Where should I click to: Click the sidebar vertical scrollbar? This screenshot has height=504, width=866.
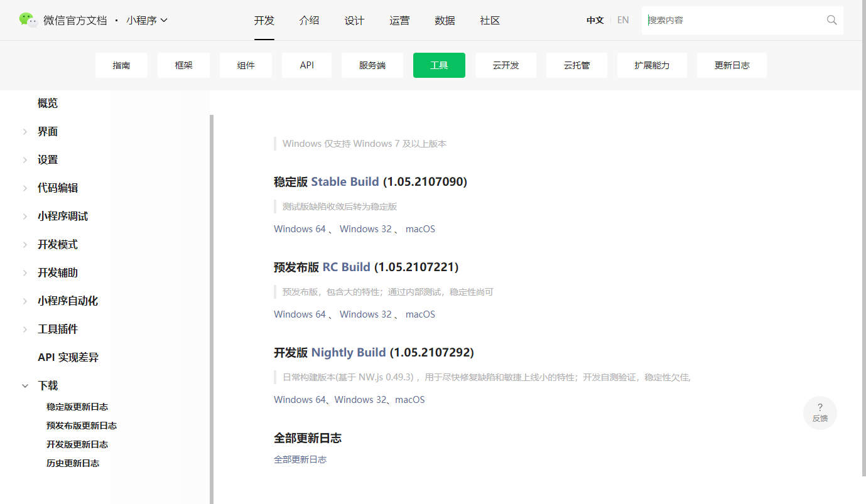tap(212, 308)
